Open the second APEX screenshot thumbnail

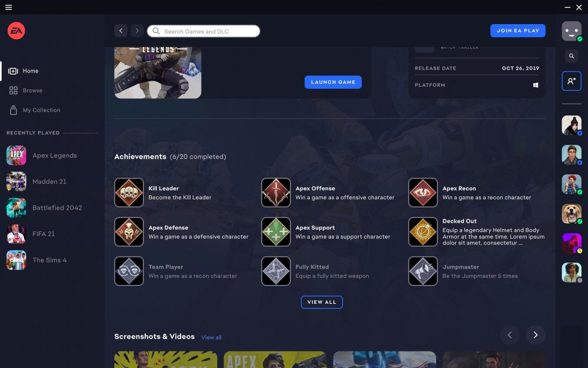tap(275, 360)
